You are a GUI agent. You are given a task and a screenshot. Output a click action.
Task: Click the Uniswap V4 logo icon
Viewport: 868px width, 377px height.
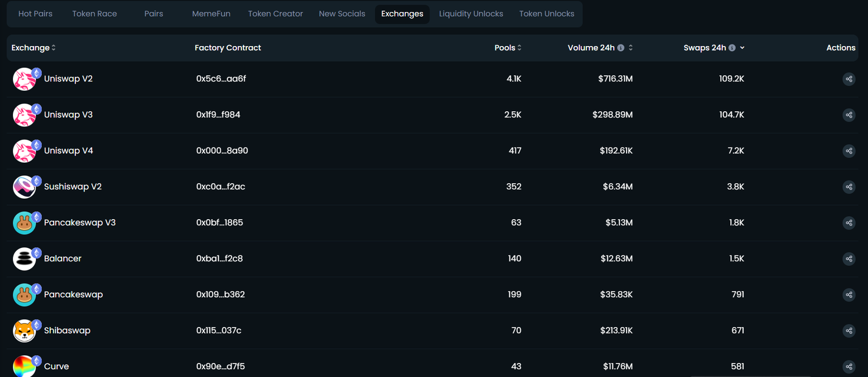click(24, 151)
